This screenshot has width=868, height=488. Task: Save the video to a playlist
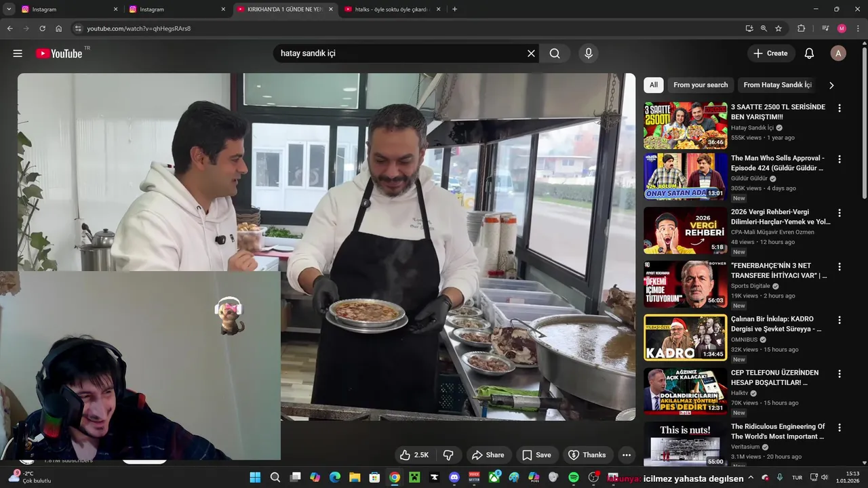536,455
